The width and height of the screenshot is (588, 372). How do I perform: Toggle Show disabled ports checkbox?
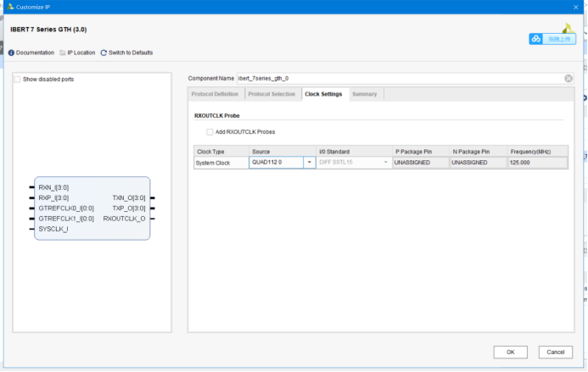[17, 79]
